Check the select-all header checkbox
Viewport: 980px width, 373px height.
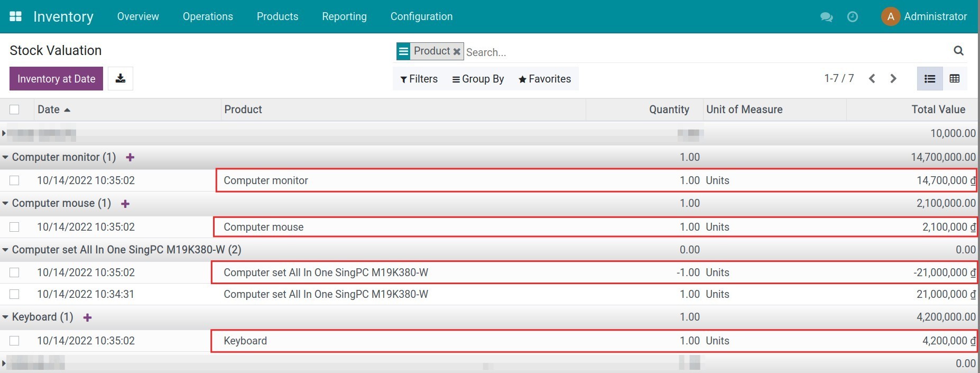[x=14, y=110]
